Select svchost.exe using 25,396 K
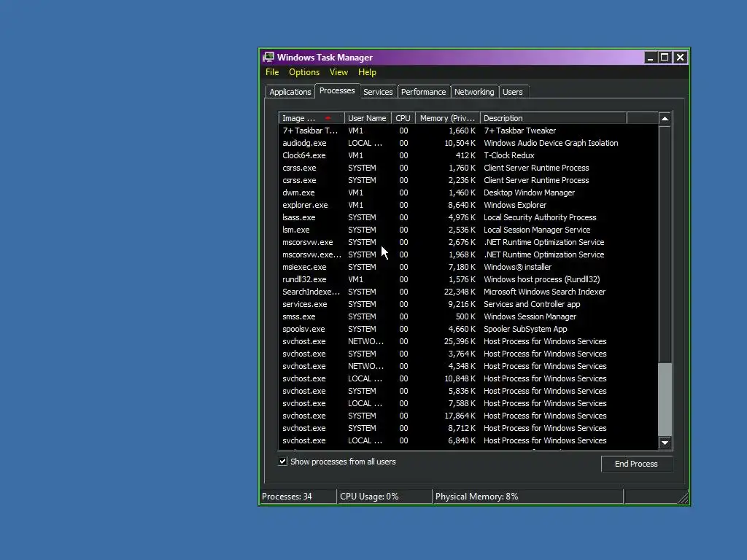 pos(468,341)
